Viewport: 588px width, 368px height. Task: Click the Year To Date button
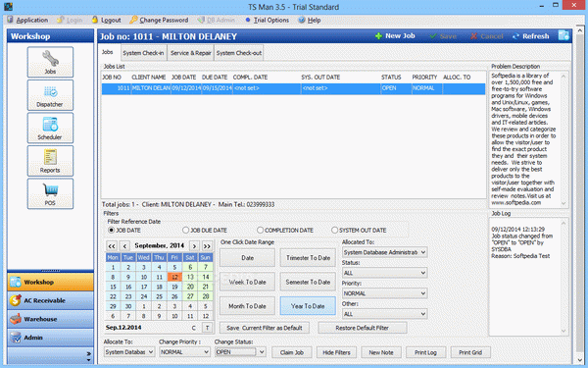[308, 306]
